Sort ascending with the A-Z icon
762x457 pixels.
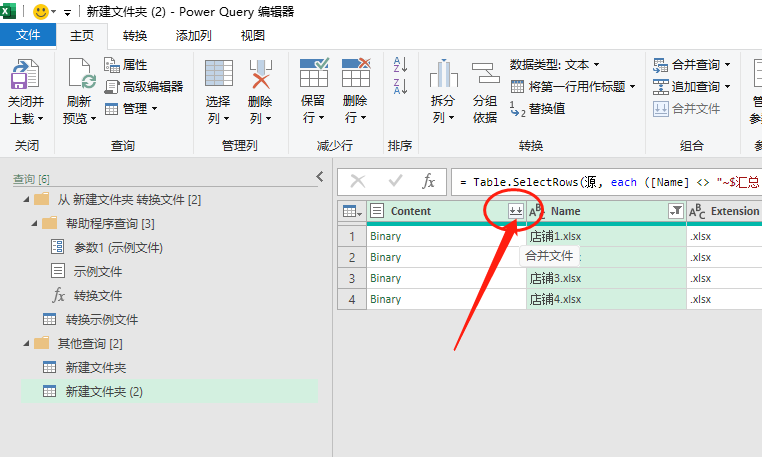click(x=400, y=64)
